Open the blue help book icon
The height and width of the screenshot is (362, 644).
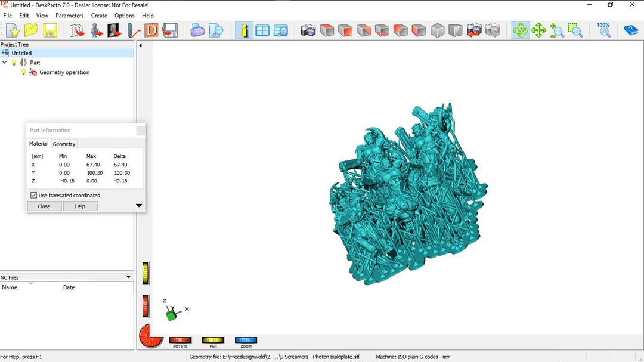tap(631, 30)
